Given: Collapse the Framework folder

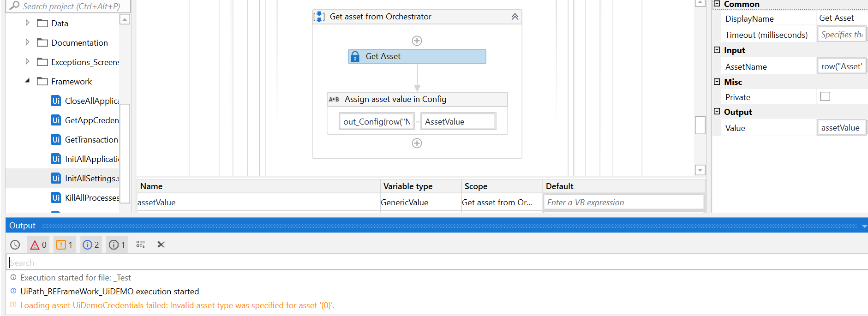Looking at the screenshot, I should pyautogui.click(x=27, y=81).
